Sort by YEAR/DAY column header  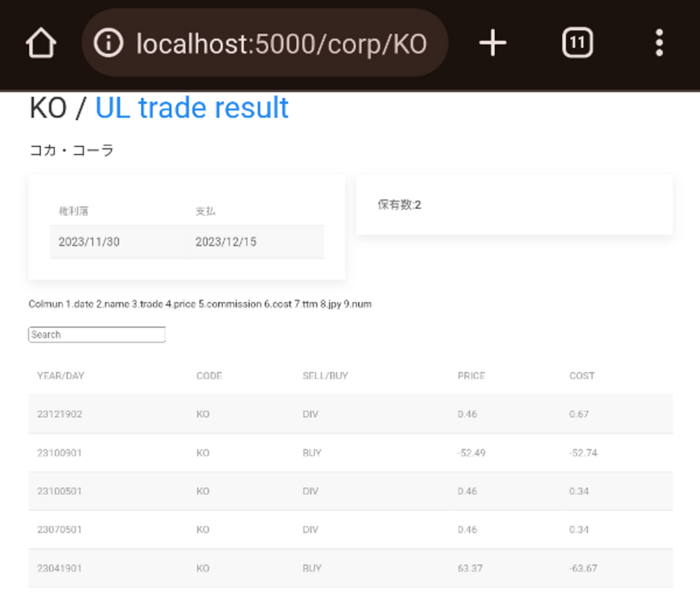(x=61, y=376)
